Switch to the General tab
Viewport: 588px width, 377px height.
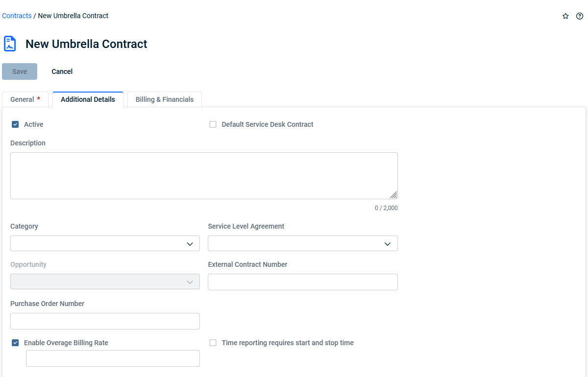(25, 99)
